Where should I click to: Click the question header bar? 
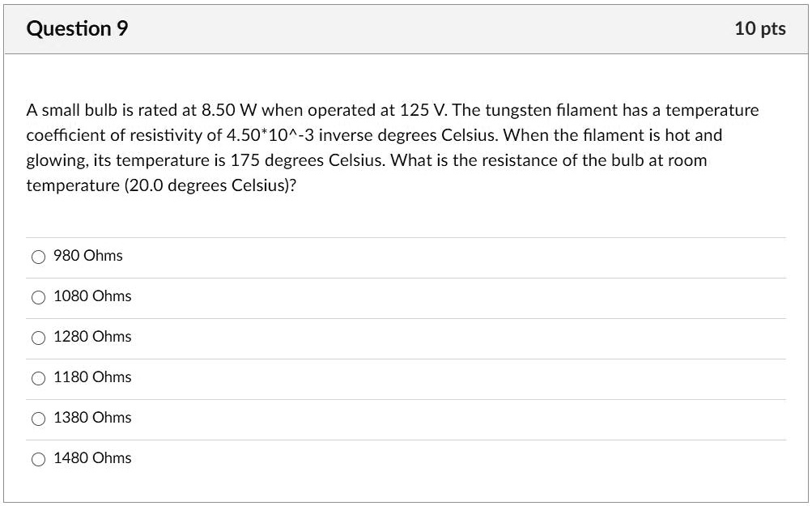coord(405,28)
